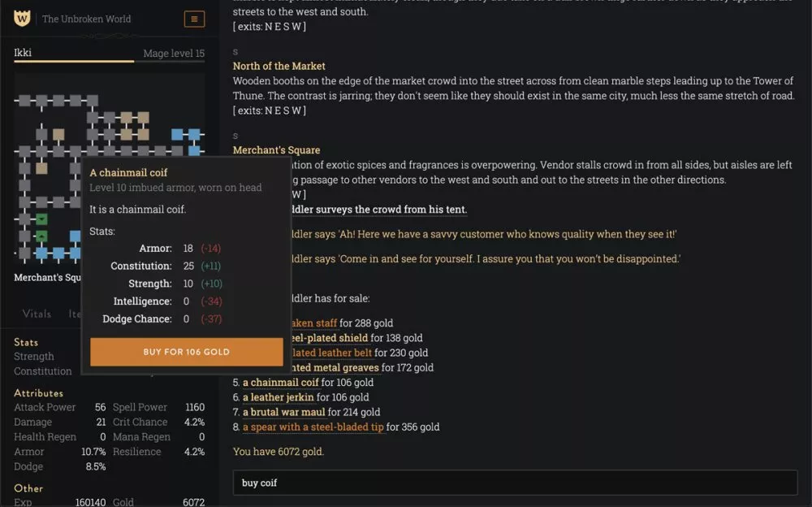Open the steel-plated shield item link
Screen dimensions: 812x507
[327, 338]
